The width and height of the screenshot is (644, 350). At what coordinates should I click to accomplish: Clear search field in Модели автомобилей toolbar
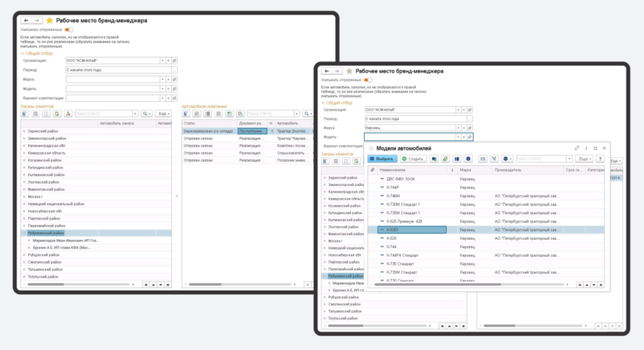coord(570,159)
